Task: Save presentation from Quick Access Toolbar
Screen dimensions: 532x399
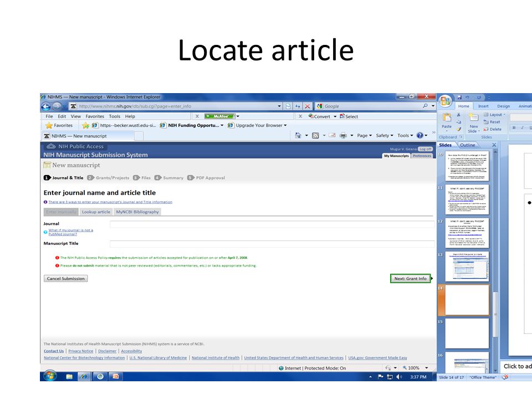Action: pos(459,98)
